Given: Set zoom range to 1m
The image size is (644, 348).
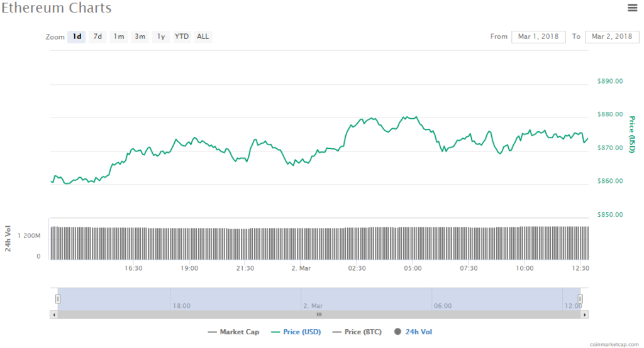Looking at the screenshot, I should 118,36.
